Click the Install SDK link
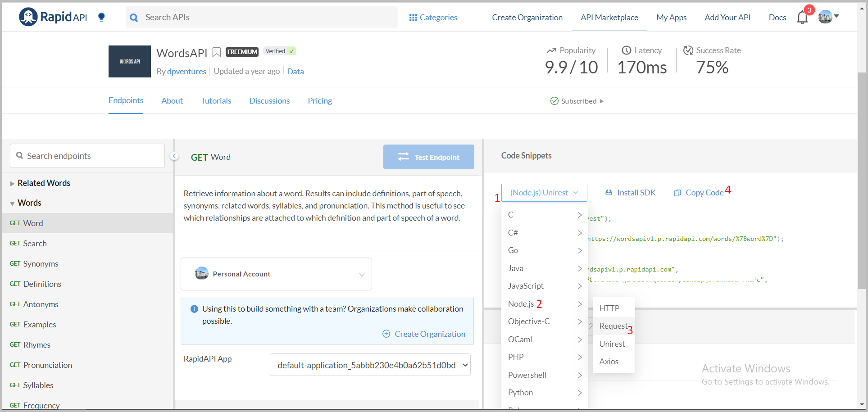868x412 pixels. click(631, 193)
